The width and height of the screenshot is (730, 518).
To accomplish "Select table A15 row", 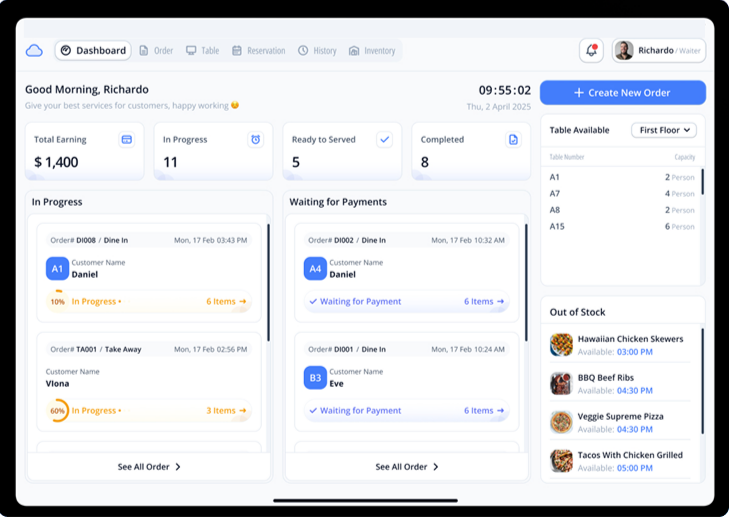I will point(622,227).
